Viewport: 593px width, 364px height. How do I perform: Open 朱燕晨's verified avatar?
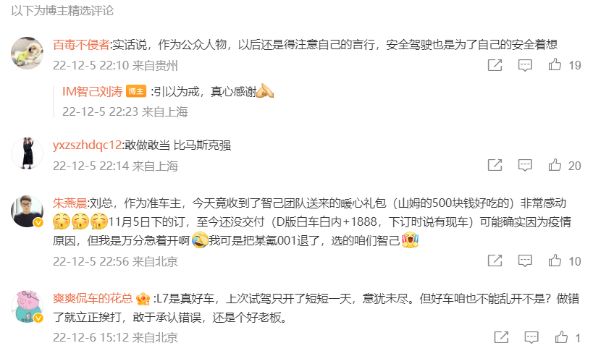27,211
